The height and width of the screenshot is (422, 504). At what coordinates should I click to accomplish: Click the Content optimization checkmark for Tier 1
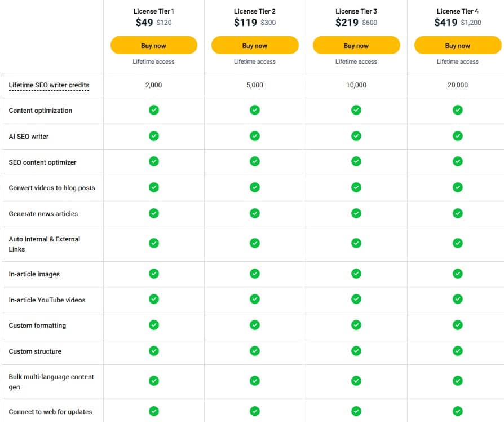[x=154, y=111]
